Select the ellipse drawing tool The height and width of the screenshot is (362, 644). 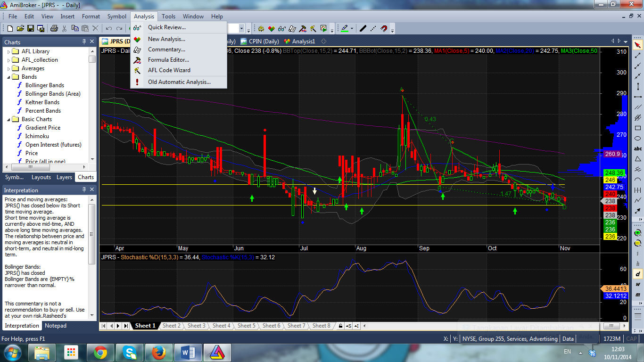coord(638,139)
